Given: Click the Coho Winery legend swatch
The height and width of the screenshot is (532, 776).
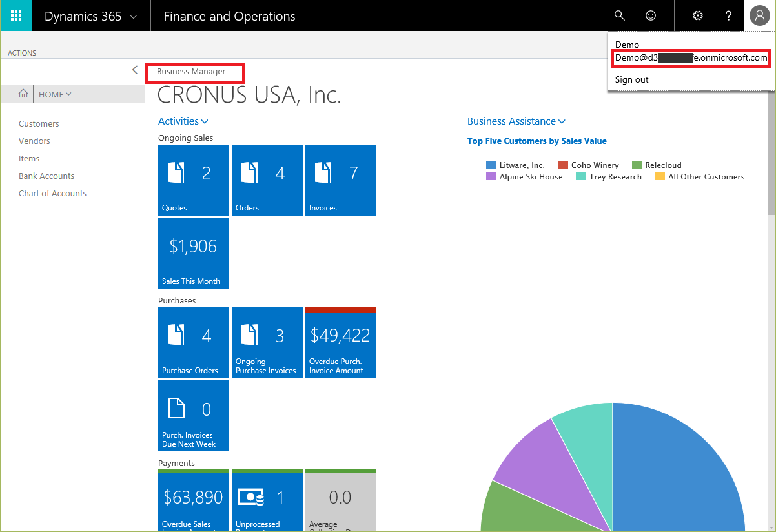Looking at the screenshot, I should point(563,165).
